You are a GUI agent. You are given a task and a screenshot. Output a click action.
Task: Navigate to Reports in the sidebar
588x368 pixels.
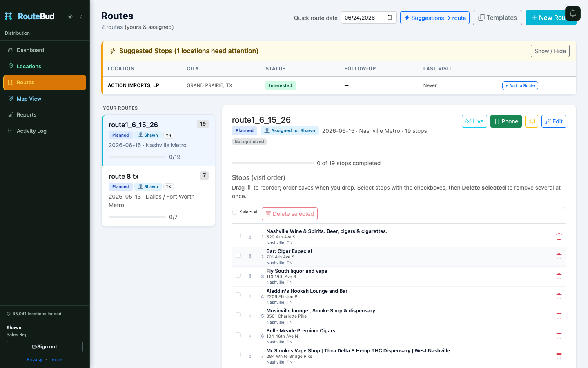[45, 114]
